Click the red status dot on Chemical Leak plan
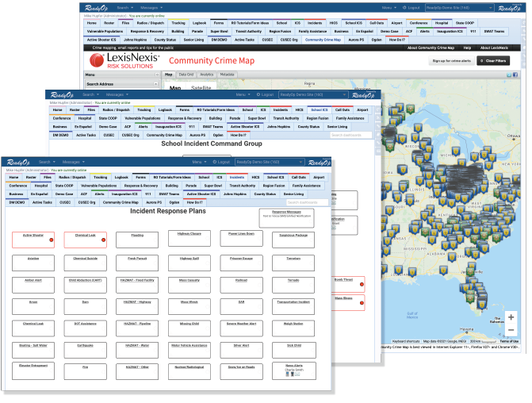Viewport: 532px width, 403px height. coord(104,240)
